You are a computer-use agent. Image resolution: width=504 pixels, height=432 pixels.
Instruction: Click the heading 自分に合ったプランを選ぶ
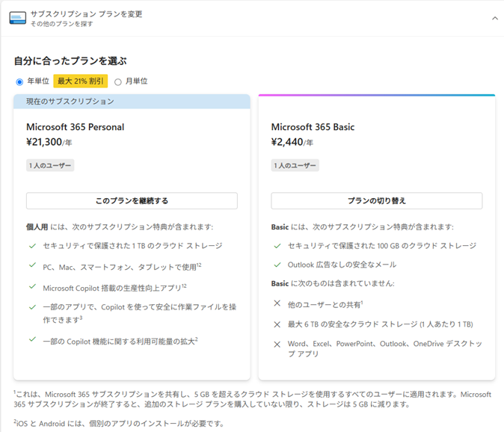tap(70, 61)
